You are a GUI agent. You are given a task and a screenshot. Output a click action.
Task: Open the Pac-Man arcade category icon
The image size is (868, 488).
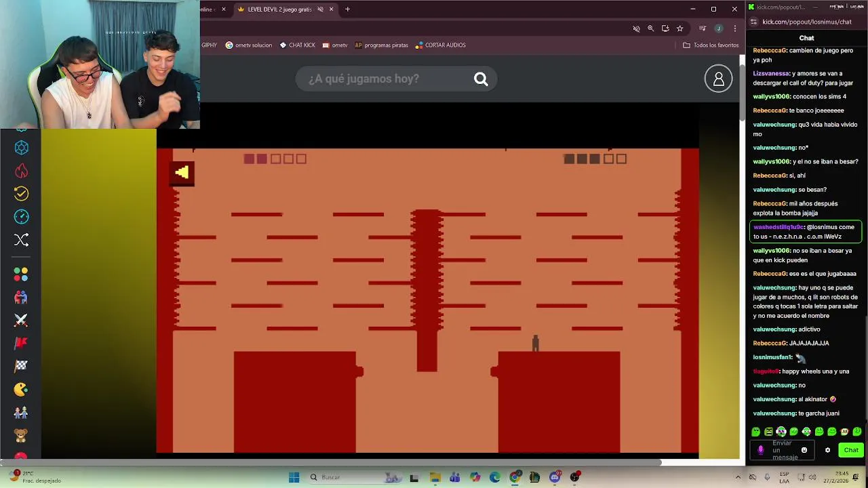(x=21, y=389)
